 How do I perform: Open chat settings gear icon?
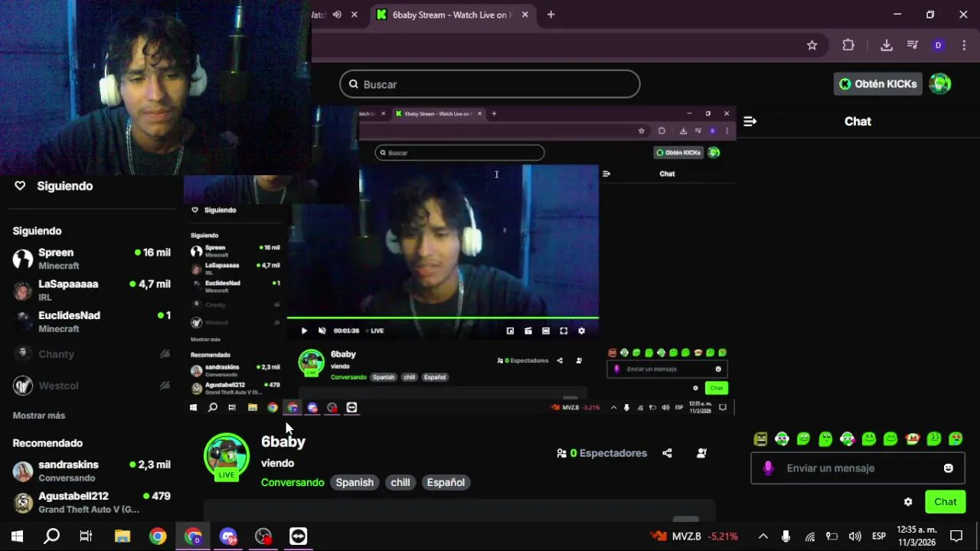pos(908,502)
